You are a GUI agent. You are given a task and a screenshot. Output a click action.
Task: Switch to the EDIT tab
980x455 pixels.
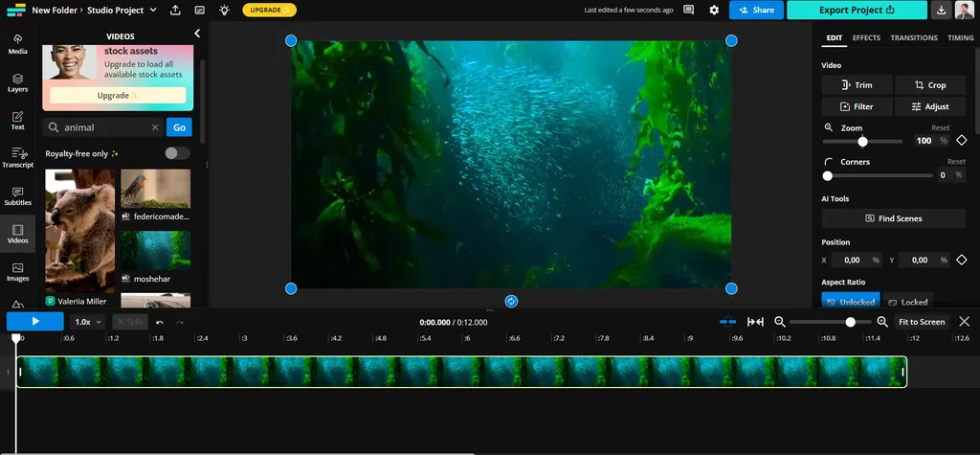(835, 37)
